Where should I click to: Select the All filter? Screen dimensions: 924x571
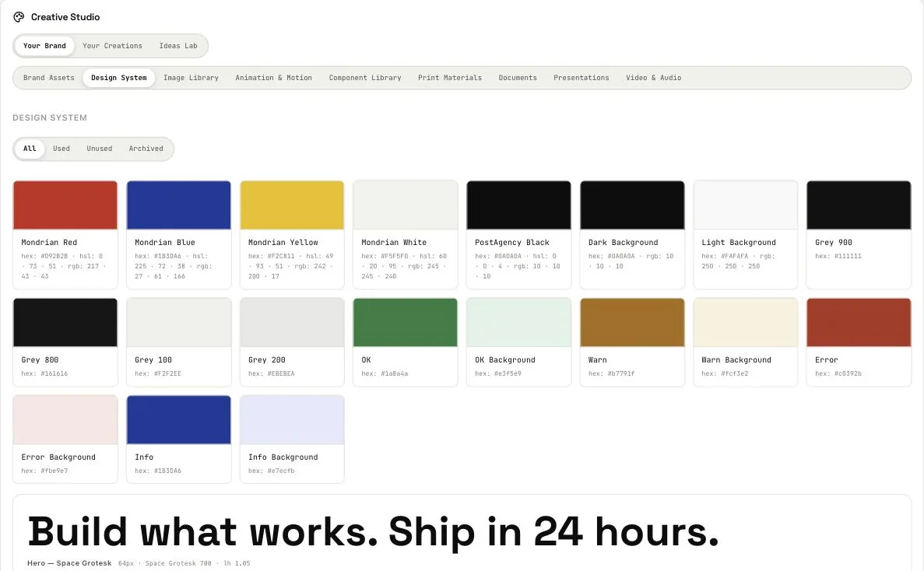30,149
